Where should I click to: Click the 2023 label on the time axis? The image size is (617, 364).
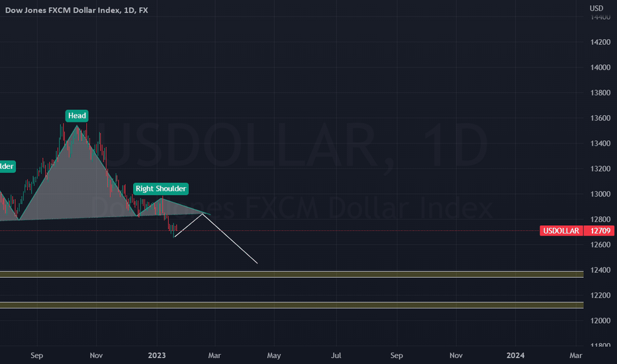(157, 355)
